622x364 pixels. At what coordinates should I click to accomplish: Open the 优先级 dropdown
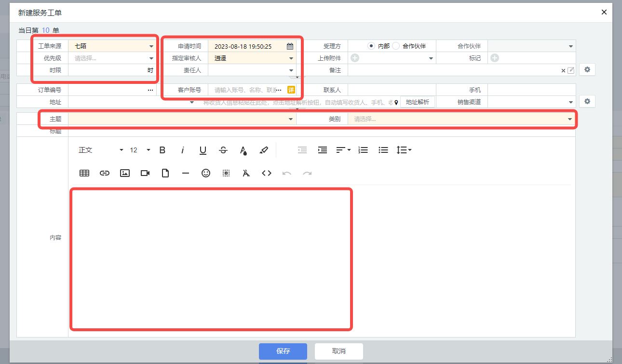(x=151, y=58)
